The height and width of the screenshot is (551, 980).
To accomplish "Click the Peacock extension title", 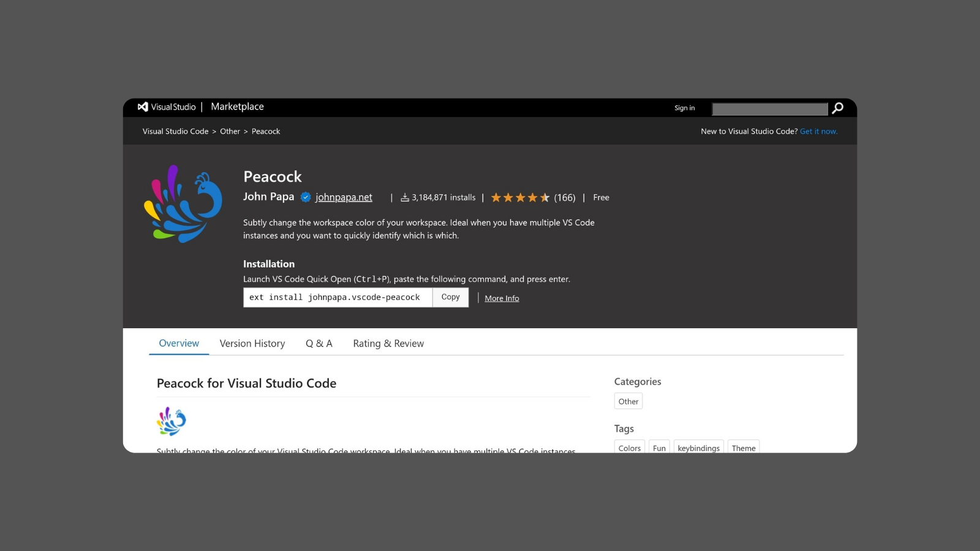I will (x=273, y=176).
